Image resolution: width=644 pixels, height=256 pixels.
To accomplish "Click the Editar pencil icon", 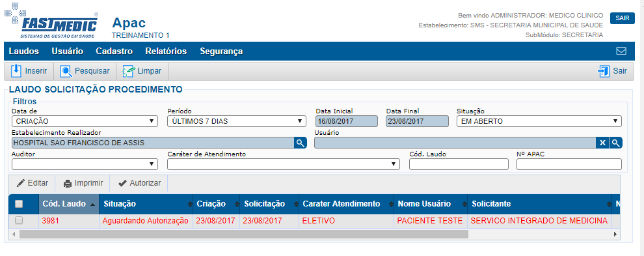I will pyautogui.click(x=21, y=183).
